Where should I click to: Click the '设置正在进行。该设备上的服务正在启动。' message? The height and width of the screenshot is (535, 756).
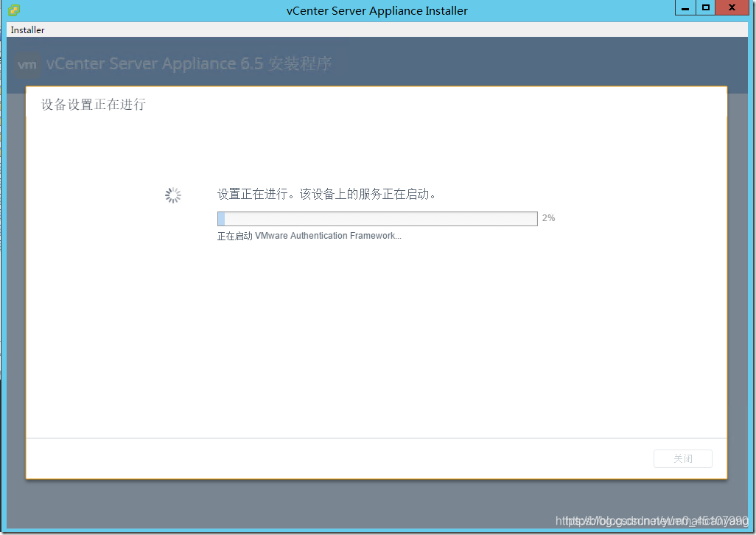[326, 195]
